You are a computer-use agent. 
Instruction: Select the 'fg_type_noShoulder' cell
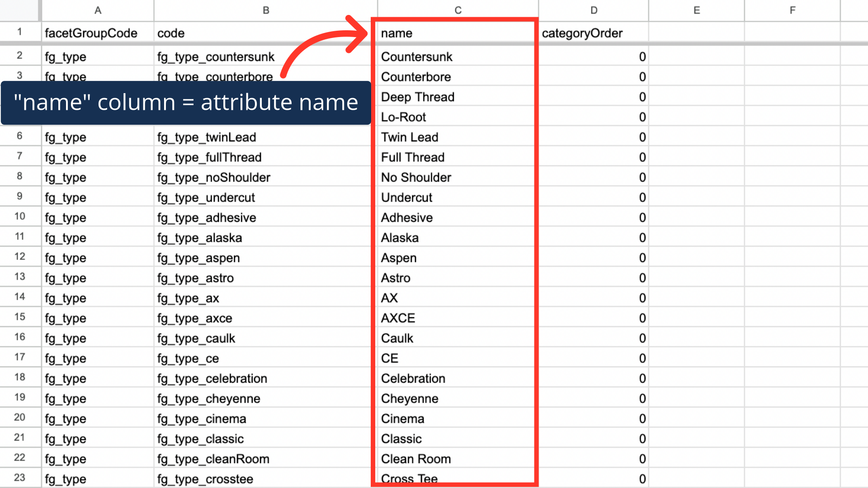click(214, 178)
